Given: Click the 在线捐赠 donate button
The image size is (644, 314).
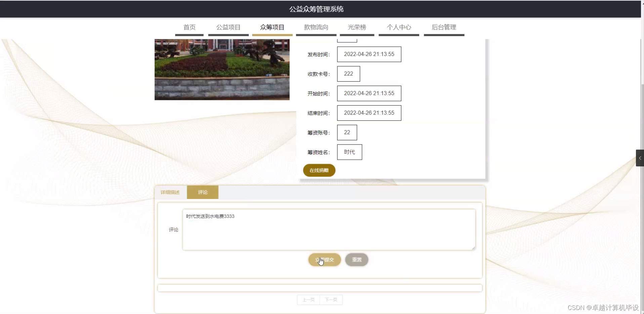Looking at the screenshot, I should tap(319, 170).
